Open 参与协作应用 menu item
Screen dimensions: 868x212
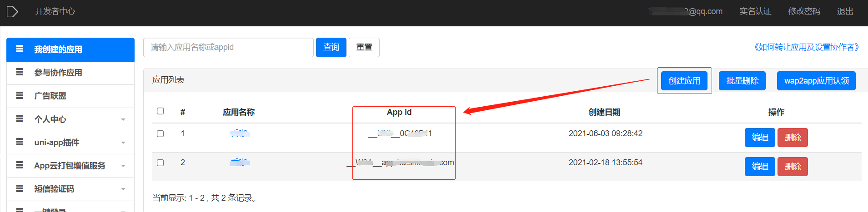(x=70, y=73)
